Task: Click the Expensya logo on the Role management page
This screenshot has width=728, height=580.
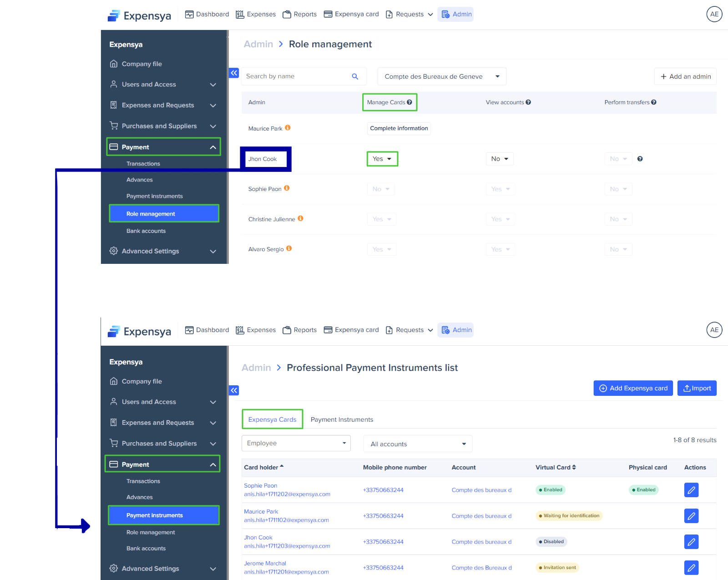Action: pos(139,15)
